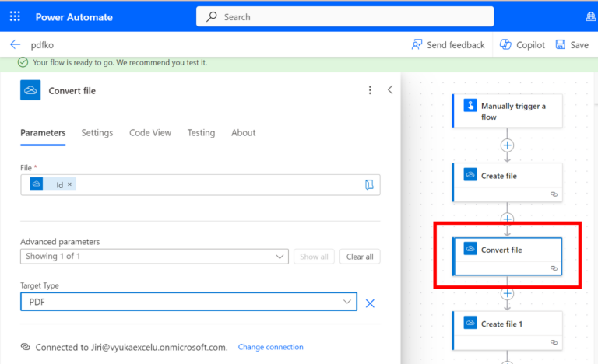Click inside the File input field
The image size is (598, 364).
200,185
